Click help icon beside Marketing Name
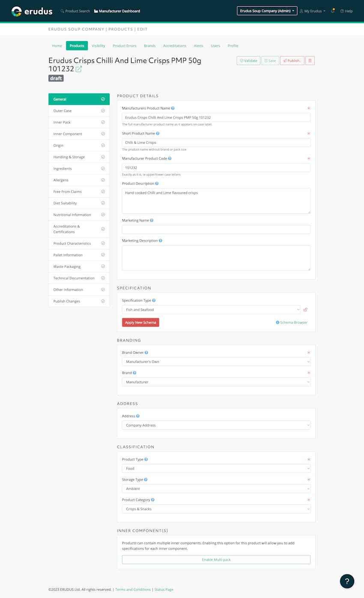The height and width of the screenshot is (598, 364). [152, 221]
